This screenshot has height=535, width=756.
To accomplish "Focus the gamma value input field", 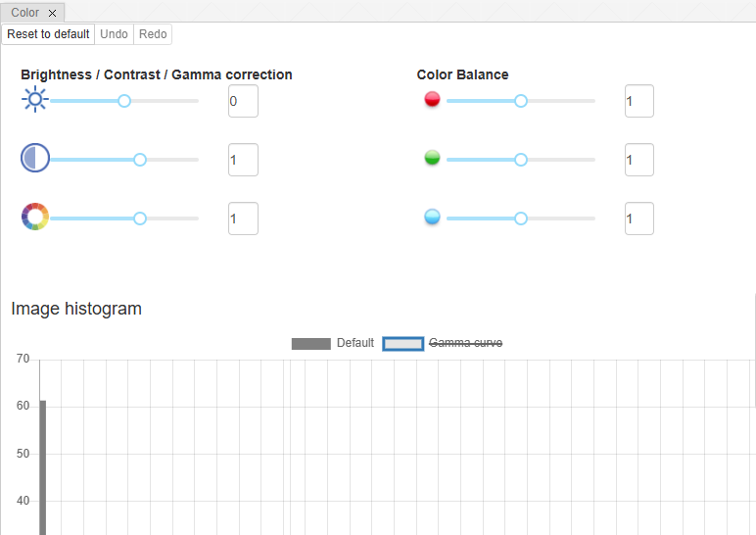I will click(243, 219).
